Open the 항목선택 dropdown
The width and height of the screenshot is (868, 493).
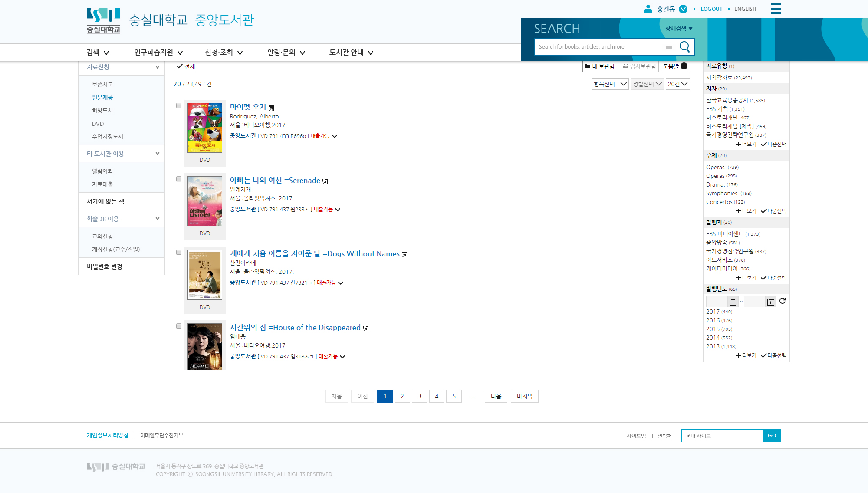610,84
